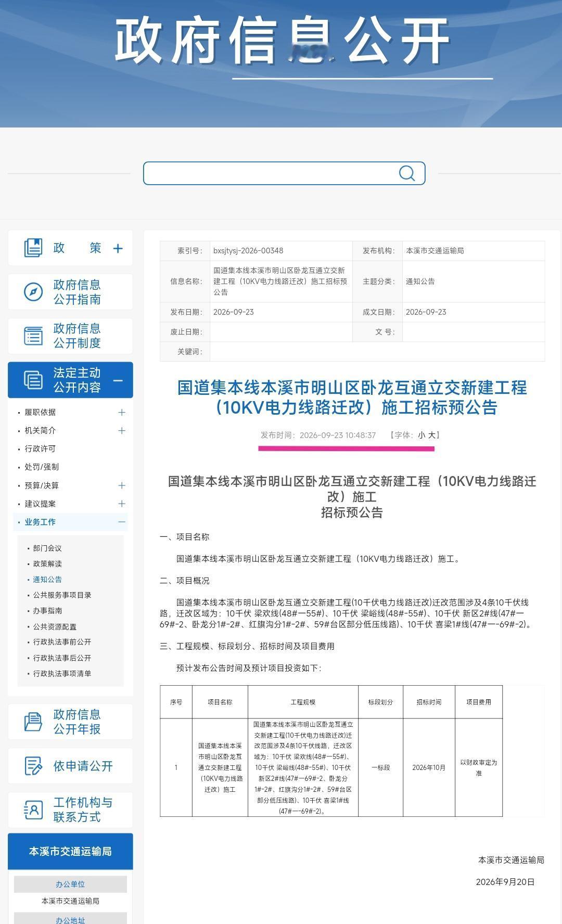Open the 行政许可 sidebar link
This screenshot has height=924, width=562.
tap(40, 448)
